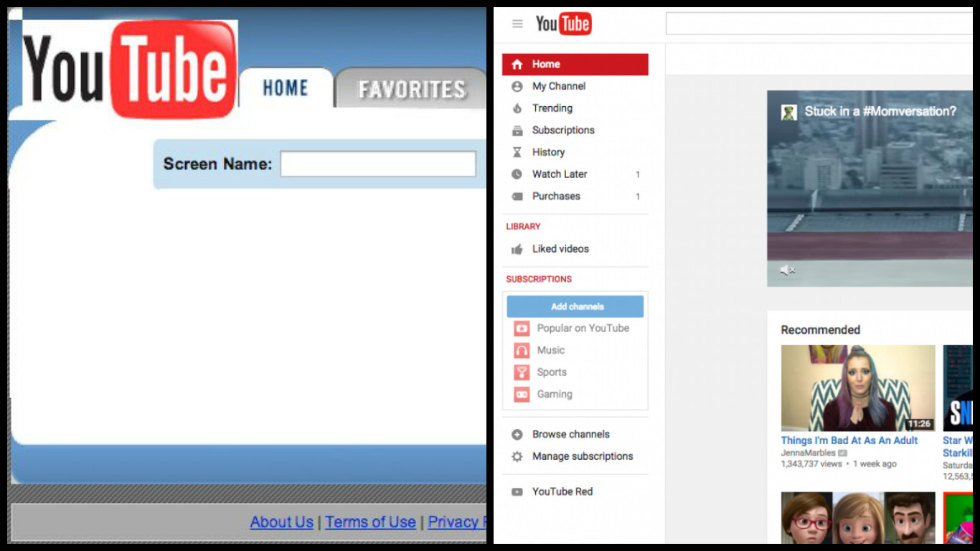Open the Music channel in subscriptions

550,350
